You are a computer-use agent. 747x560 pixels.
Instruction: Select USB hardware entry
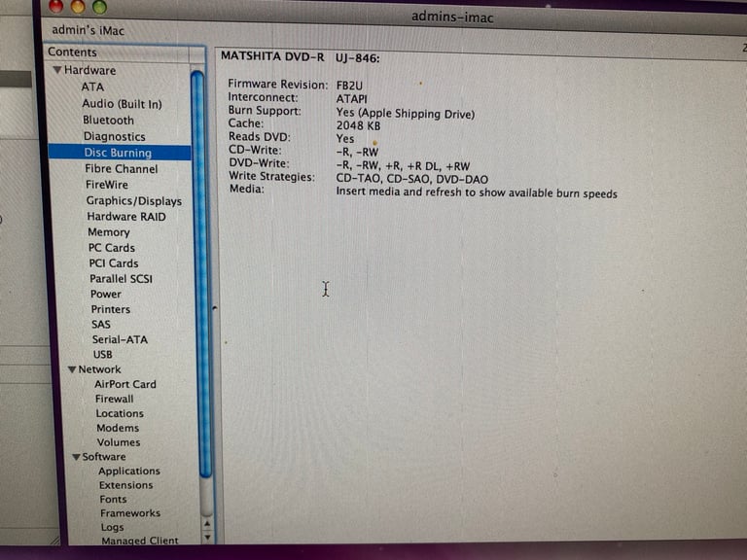click(103, 355)
